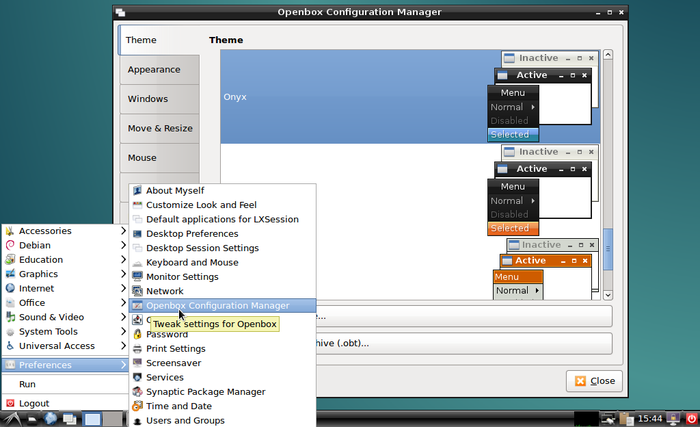Switch to the Appearance tab
This screenshot has height=427, width=700.
pyautogui.click(x=160, y=70)
